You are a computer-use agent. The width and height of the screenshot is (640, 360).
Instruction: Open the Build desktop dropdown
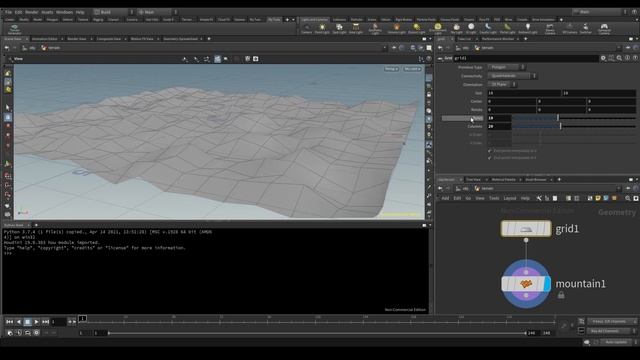point(114,12)
